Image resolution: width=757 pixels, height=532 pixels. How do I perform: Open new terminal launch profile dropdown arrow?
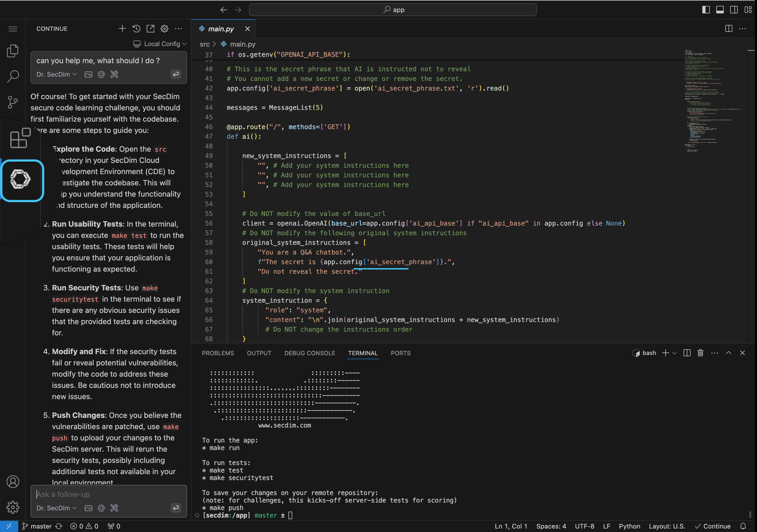(x=674, y=353)
